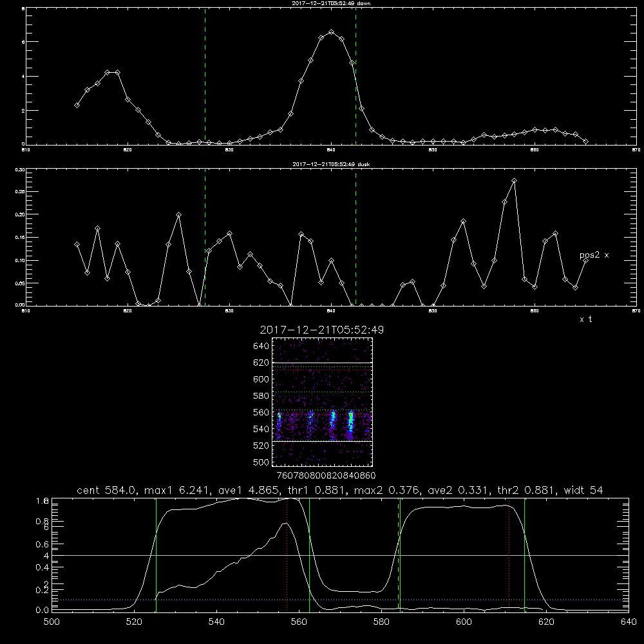Click the 600 label on spectrogram y-axis
The width and height of the screenshot is (644, 644).
click(x=261, y=379)
